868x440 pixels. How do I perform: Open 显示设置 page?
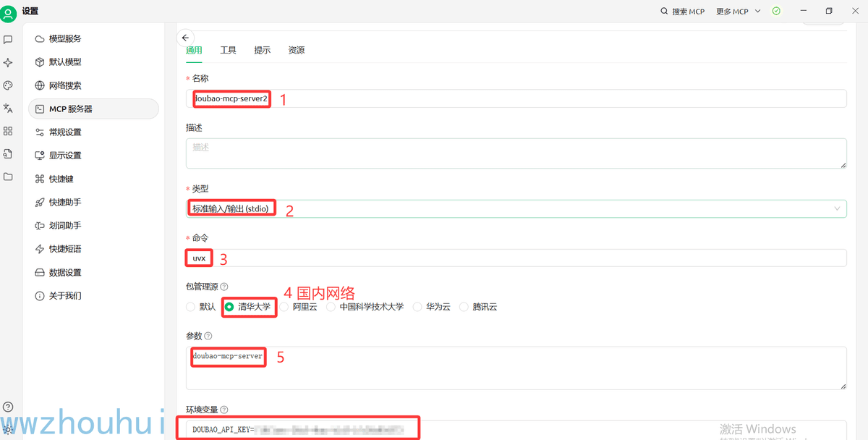[93, 156]
